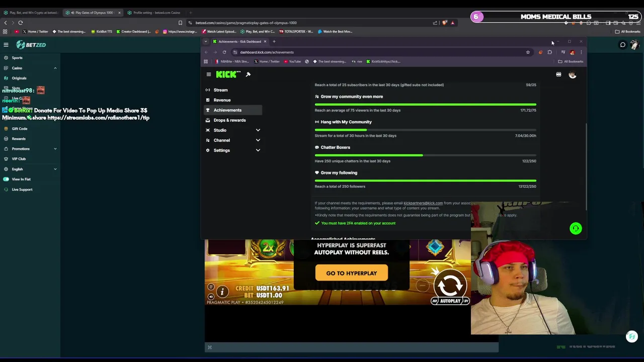Open the Betzed chat bubble icon

(x=622, y=45)
